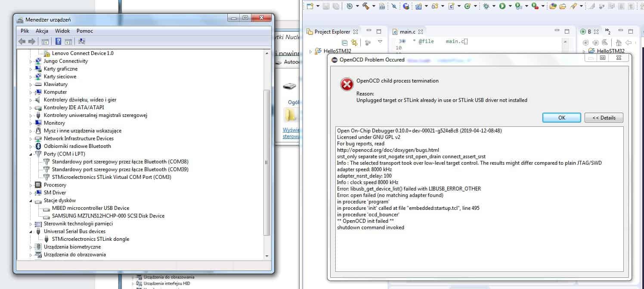Screen dimensions: 644x289
Task: Expand HelloSTM32 project in Project Explorer
Action: pos(310,51)
